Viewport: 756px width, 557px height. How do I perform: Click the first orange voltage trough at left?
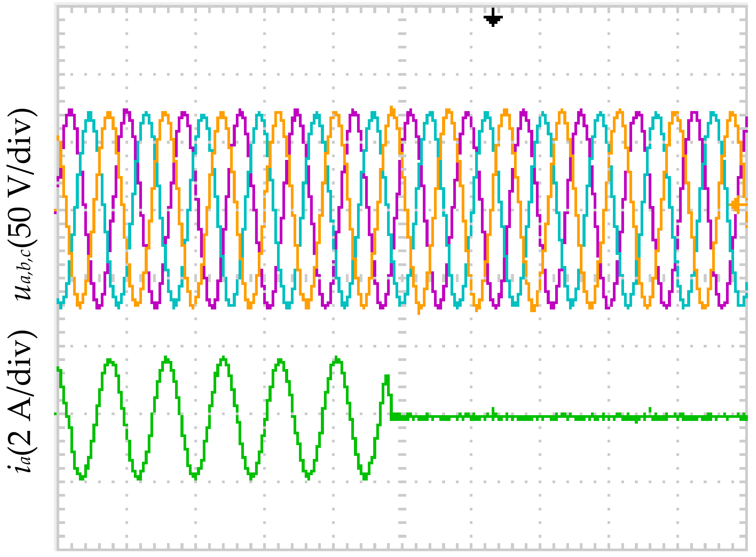click(79, 305)
